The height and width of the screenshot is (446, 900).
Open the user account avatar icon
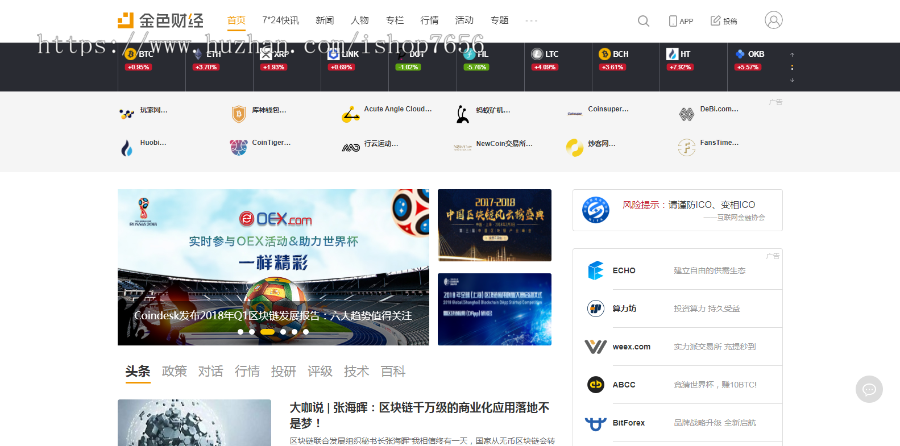773,20
